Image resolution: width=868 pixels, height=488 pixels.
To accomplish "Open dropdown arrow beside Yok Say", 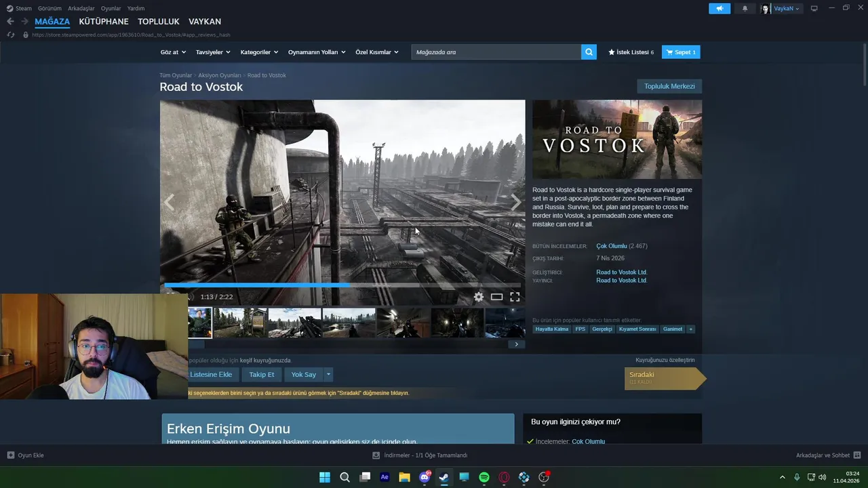I will click(x=328, y=374).
